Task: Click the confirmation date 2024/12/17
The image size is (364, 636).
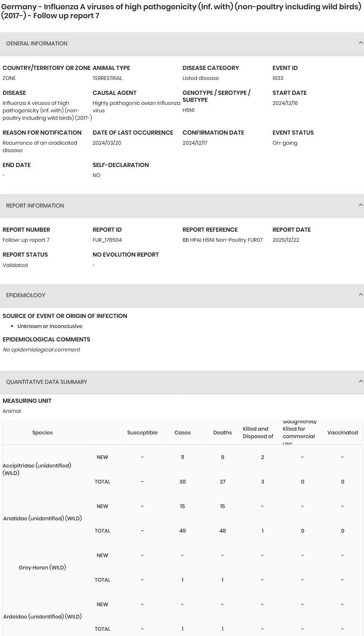Action: point(195,143)
